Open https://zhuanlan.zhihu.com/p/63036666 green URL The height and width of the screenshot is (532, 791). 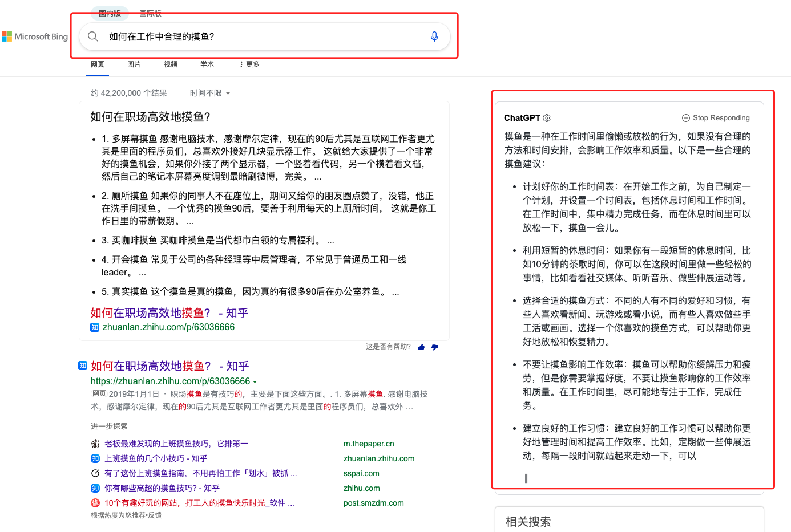pyautogui.click(x=170, y=381)
